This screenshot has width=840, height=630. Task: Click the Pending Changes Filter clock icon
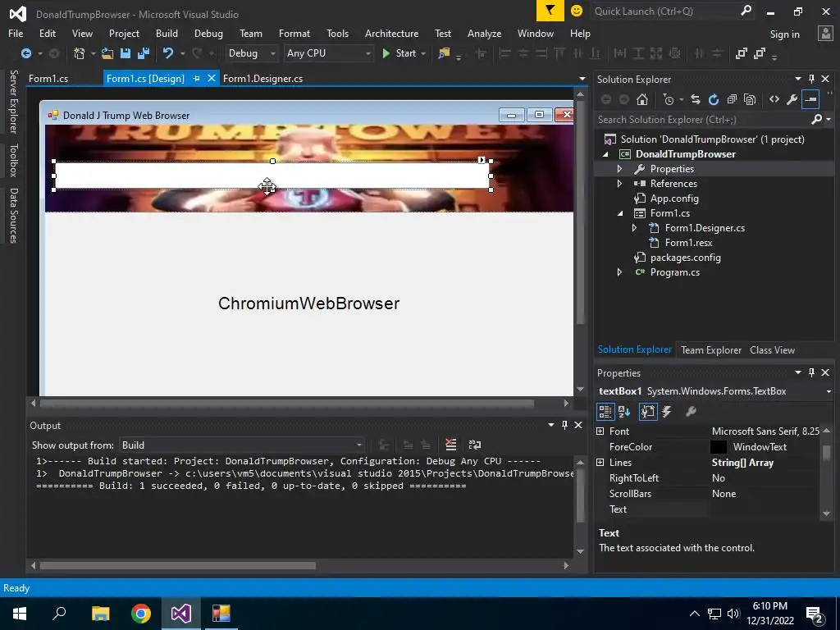(669, 99)
